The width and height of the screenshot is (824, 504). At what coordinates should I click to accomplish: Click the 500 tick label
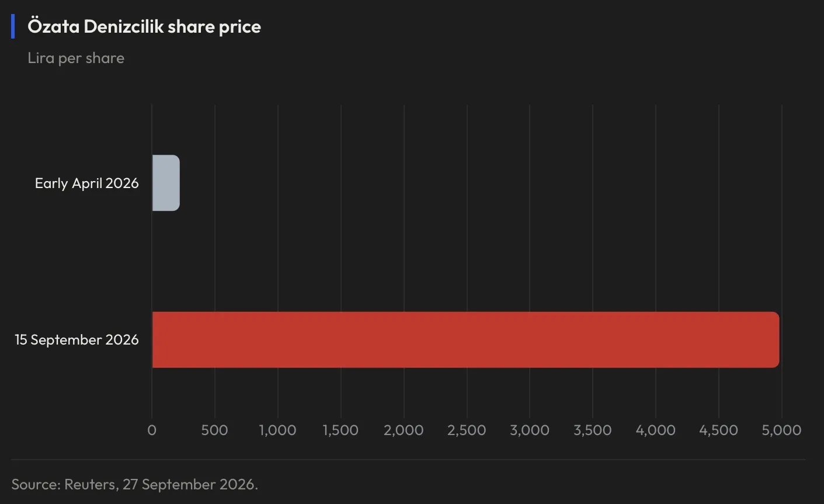pyautogui.click(x=214, y=430)
